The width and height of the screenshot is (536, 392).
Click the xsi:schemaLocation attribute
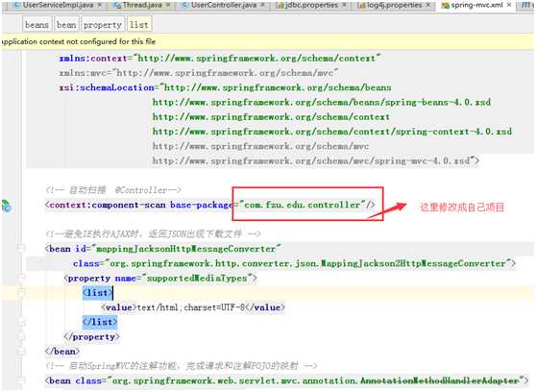click(107, 87)
